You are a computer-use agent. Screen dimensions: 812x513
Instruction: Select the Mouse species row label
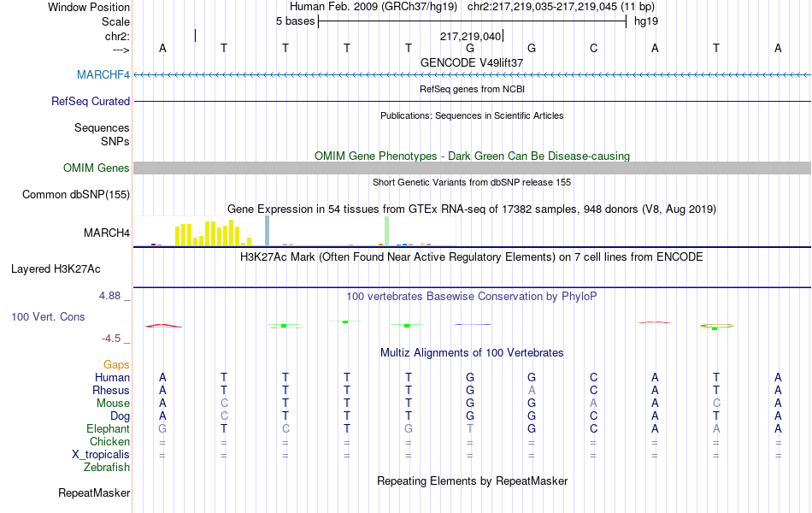[x=113, y=403]
